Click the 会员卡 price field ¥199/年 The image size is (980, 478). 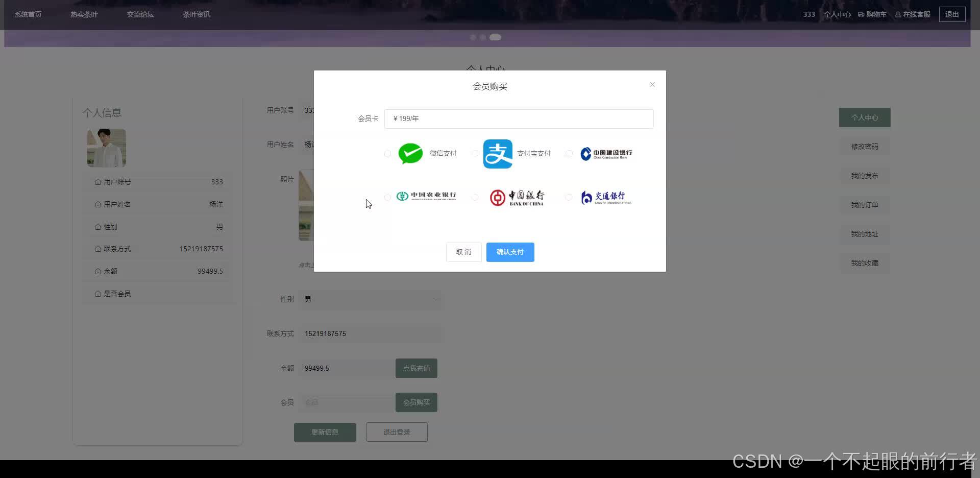[519, 118]
